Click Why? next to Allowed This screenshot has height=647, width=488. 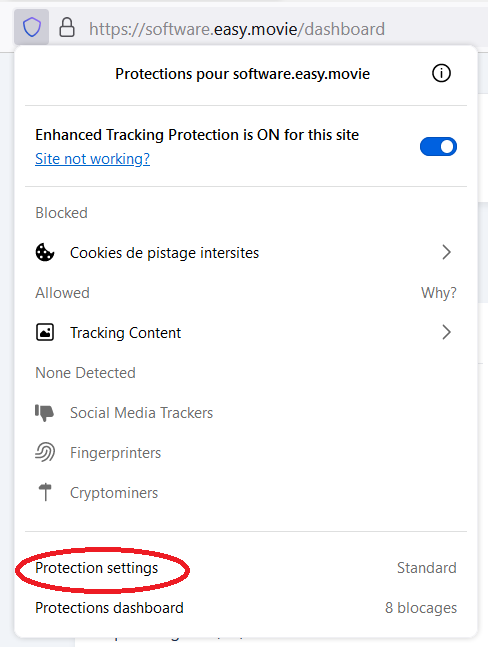tap(438, 293)
